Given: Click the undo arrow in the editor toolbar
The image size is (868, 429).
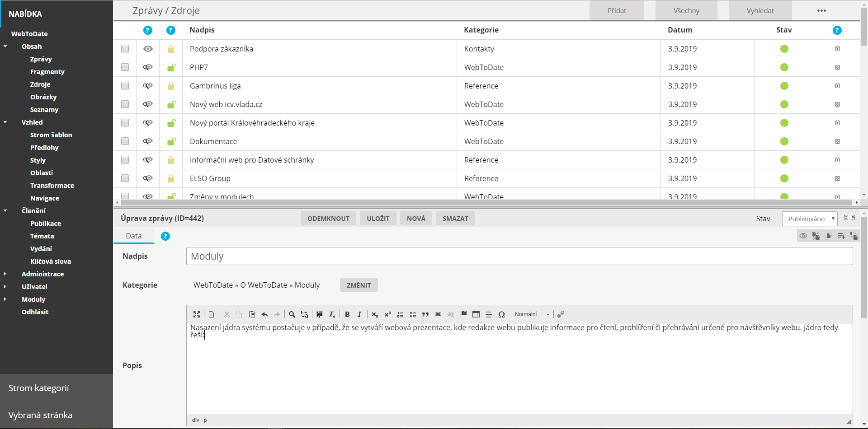Looking at the screenshot, I should point(264,314).
